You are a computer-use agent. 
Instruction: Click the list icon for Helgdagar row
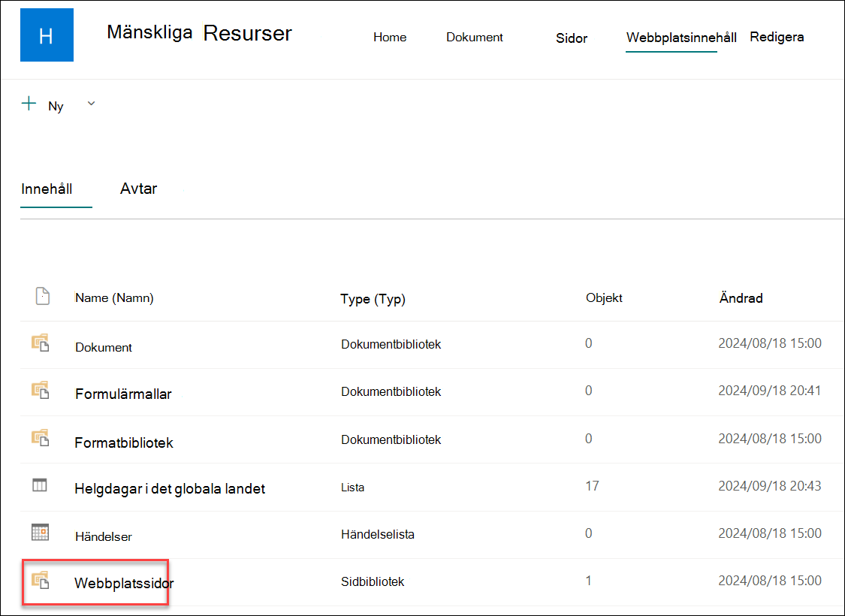(40, 485)
